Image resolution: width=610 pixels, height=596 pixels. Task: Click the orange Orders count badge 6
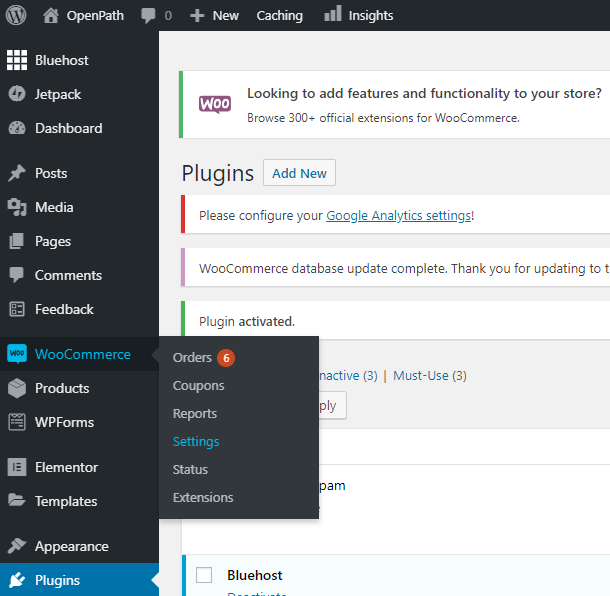click(226, 358)
